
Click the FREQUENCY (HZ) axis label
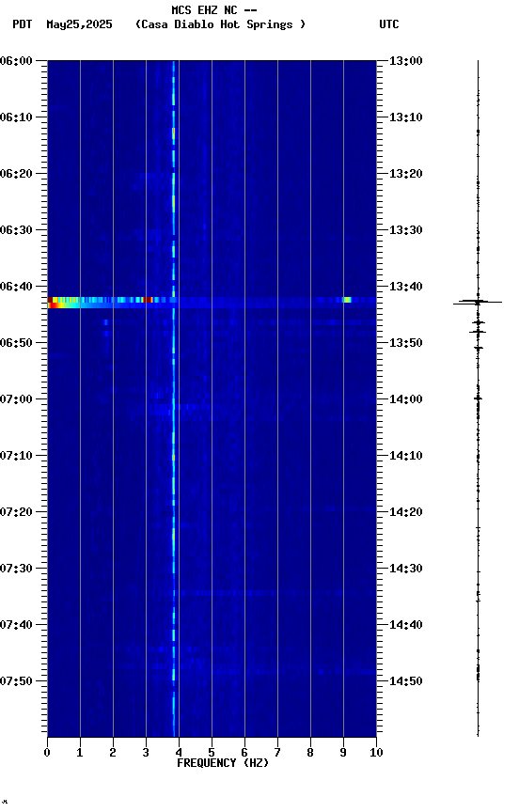coord(223,763)
